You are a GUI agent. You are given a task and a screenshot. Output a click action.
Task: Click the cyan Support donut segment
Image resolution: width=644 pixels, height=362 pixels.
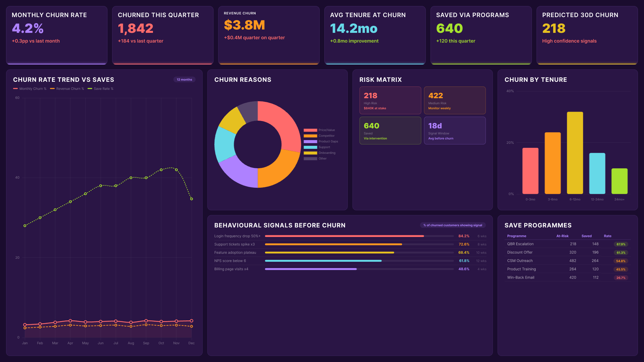(225, 144)
